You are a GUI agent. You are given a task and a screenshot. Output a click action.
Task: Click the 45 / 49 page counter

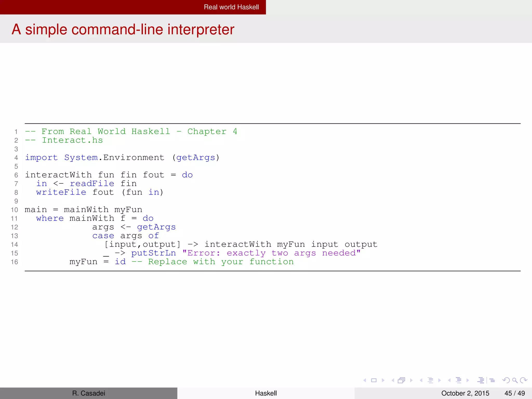(514, 393)
